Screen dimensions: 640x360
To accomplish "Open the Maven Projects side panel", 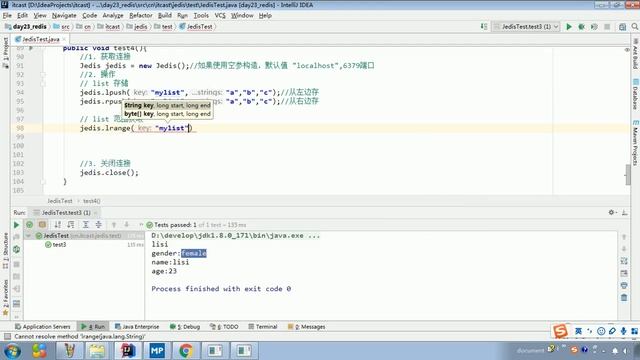I will tap(635, 143).
